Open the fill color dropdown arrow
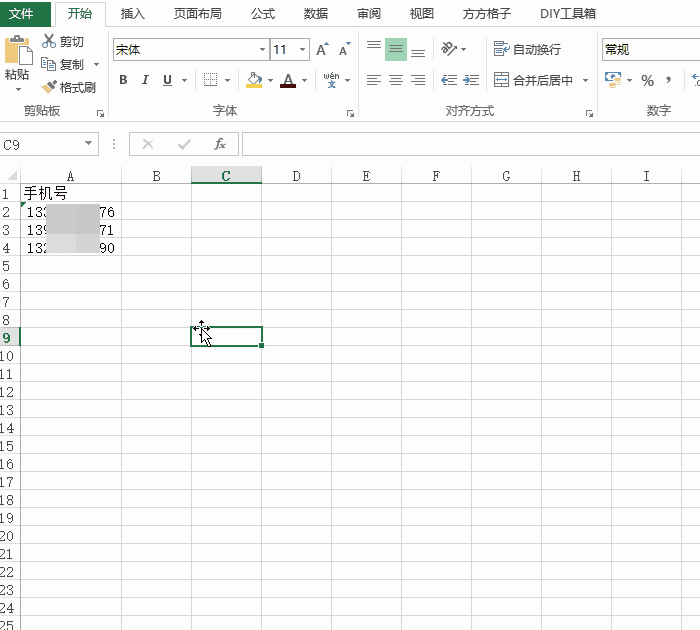 click(x=270, y=80)
